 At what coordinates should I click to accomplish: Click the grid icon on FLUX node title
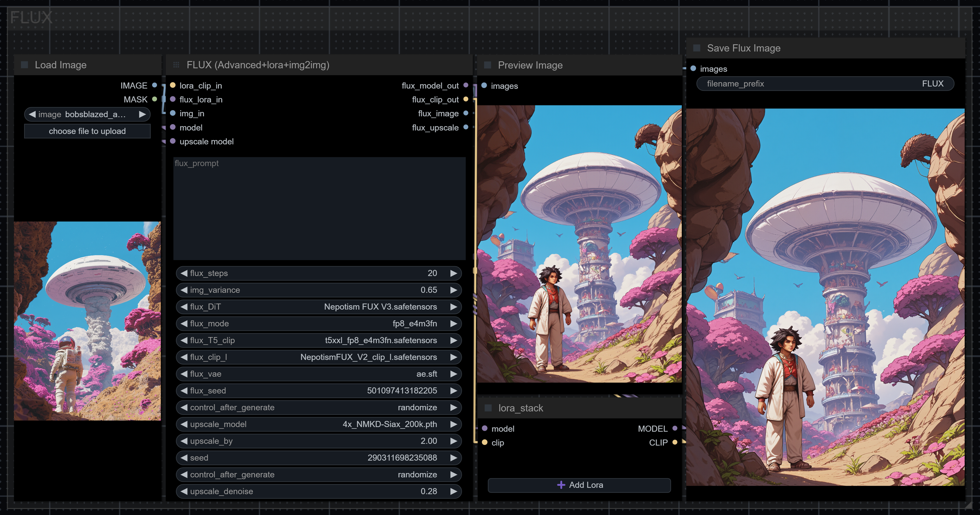tap(176, 65)
